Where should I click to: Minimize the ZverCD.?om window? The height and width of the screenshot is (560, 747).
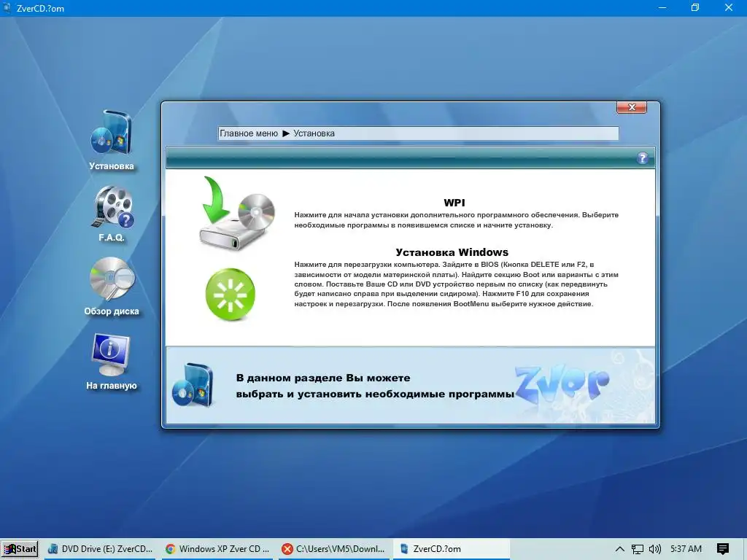coord(662,7)
